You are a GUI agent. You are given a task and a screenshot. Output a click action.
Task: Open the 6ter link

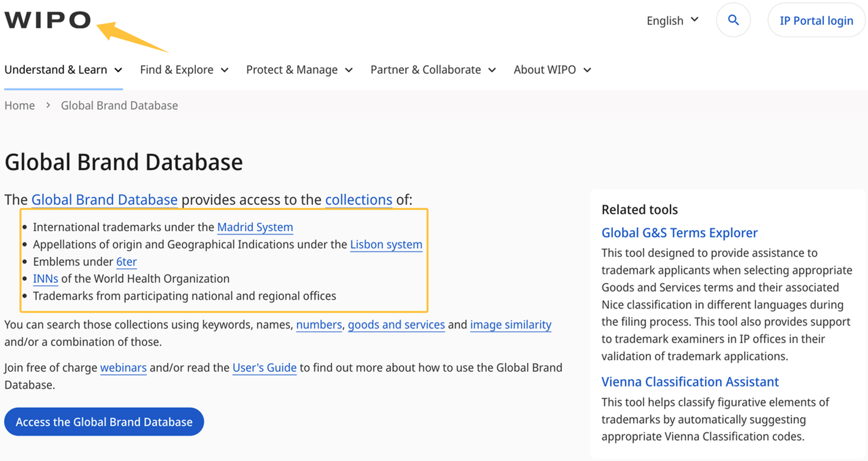click(x=126, y=262)
